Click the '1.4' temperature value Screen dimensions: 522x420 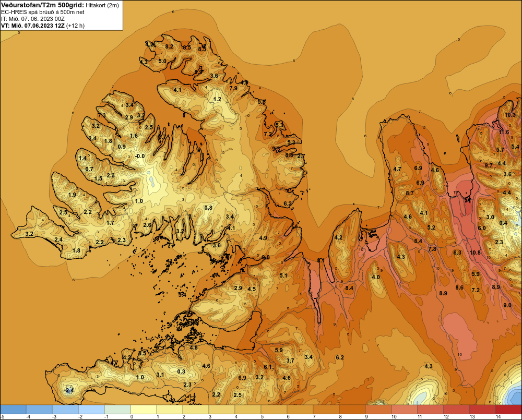[82, 158]
